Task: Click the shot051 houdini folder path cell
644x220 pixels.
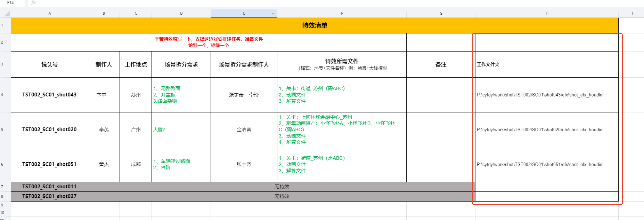Action: (540, 164)
